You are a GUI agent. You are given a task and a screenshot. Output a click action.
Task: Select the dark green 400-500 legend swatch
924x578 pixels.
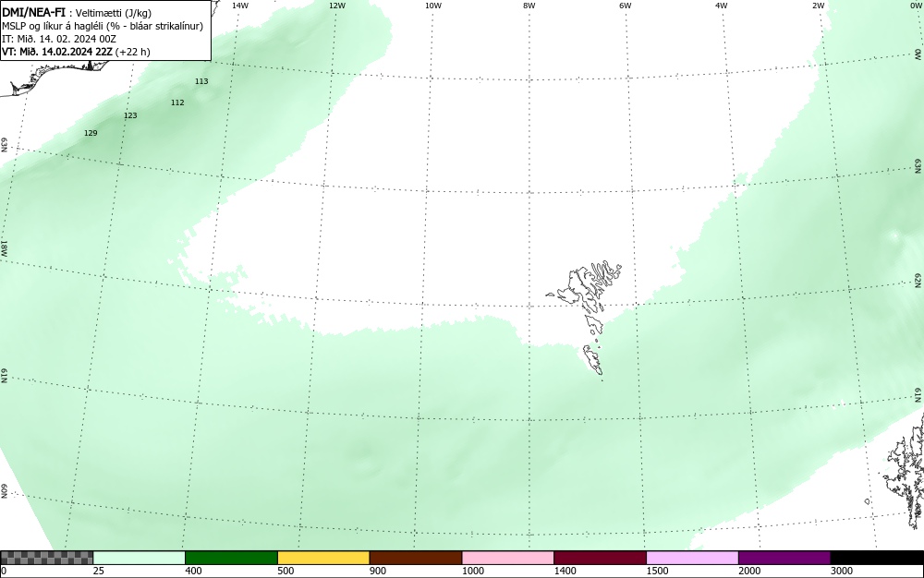[x=231, y=558]
